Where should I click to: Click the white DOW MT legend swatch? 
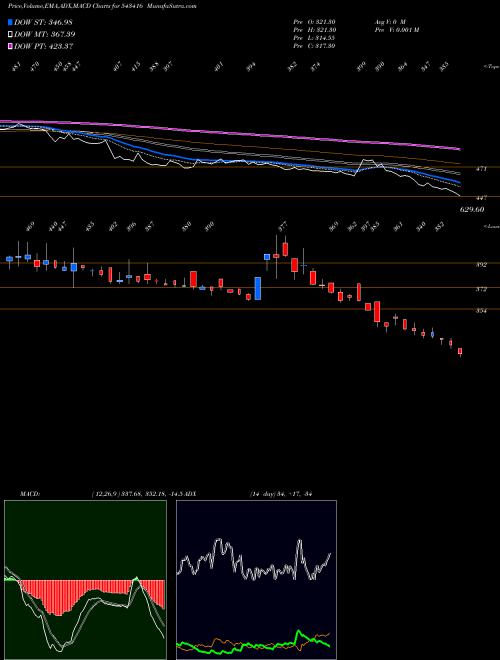10,34
